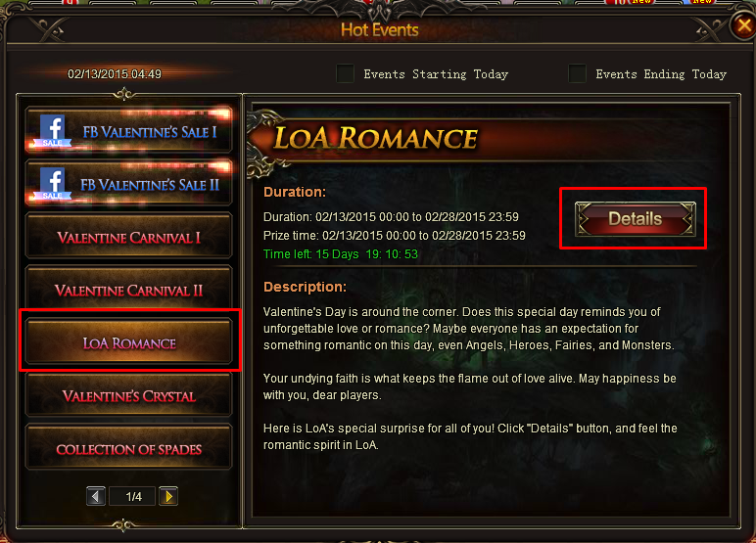Select LoA Romance event
Viewport: 756px width, 543px height.
click(x=128, y=342)
